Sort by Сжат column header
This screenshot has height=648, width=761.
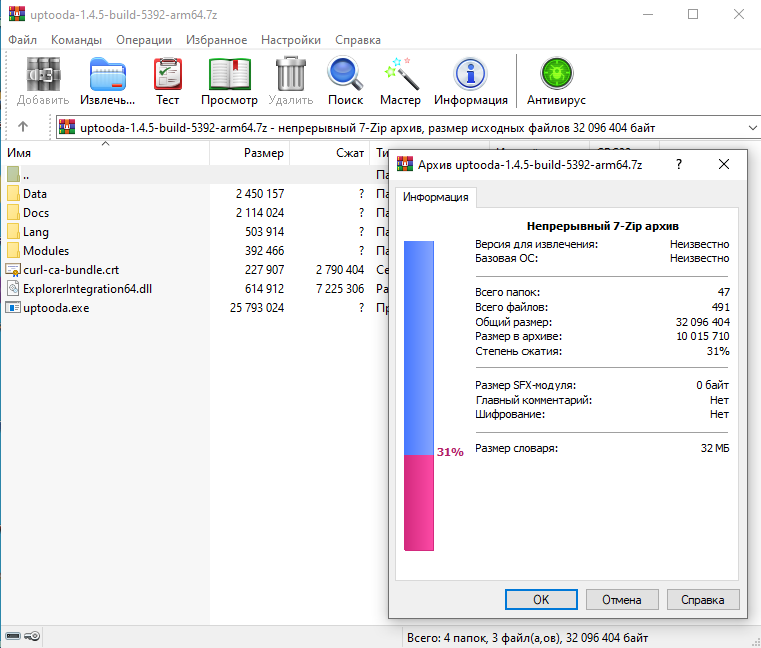pyautogui.click(x=330, y=153)
